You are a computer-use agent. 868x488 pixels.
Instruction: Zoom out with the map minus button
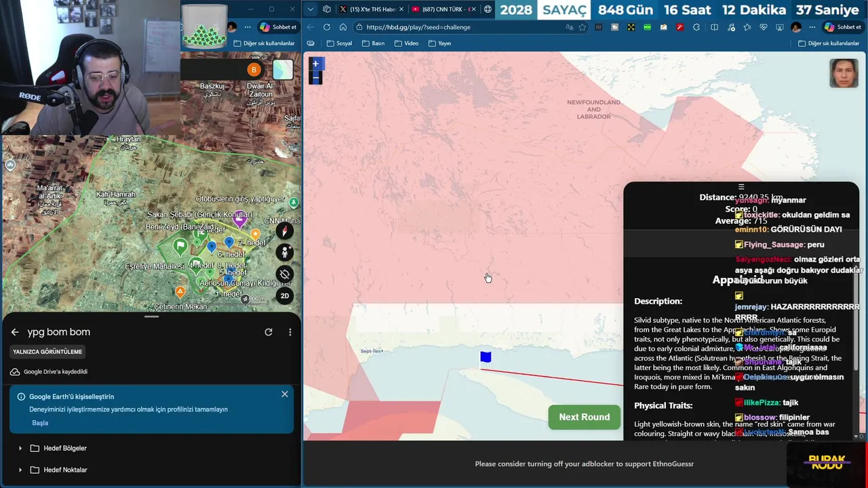[x=315, y=78]
